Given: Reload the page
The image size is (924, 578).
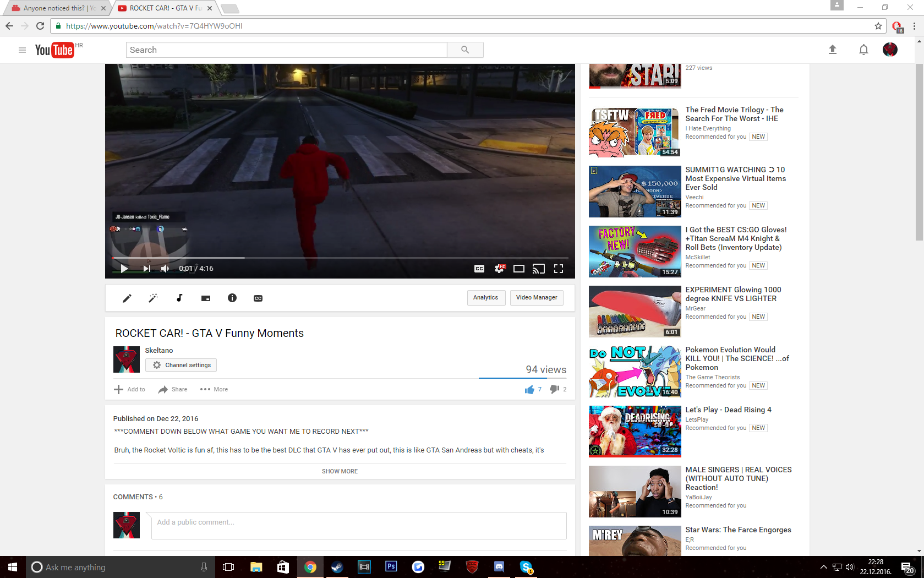Looking at the screenshot, I should [40, 26].
